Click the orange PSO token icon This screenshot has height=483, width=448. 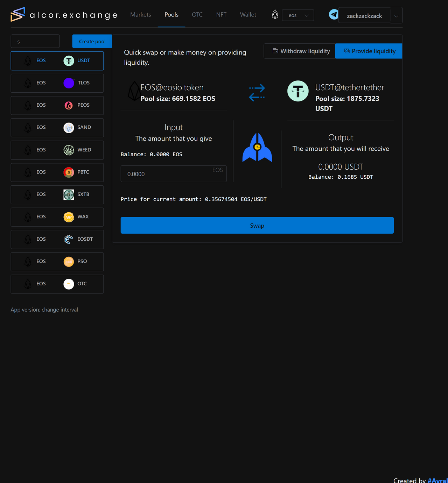[x=69, y=262]
